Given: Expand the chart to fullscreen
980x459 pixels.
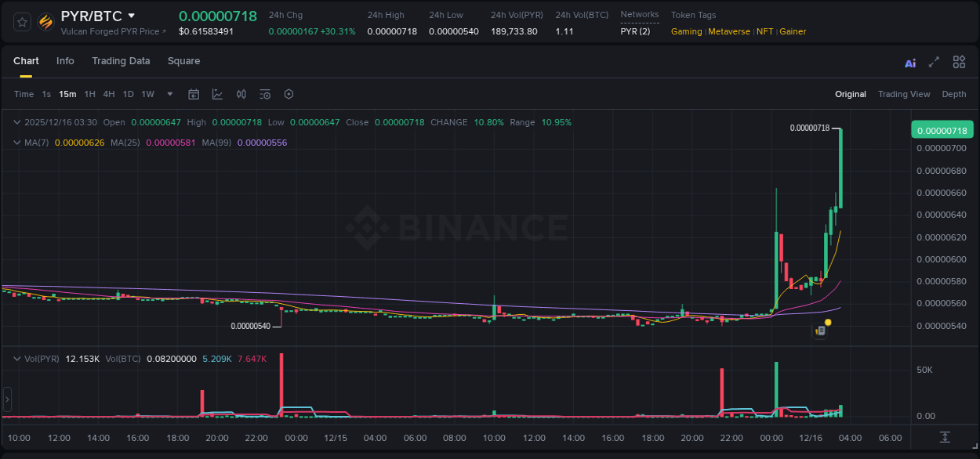Looking at the screenshot, I should pyautogui.click(x=934, y=62).
